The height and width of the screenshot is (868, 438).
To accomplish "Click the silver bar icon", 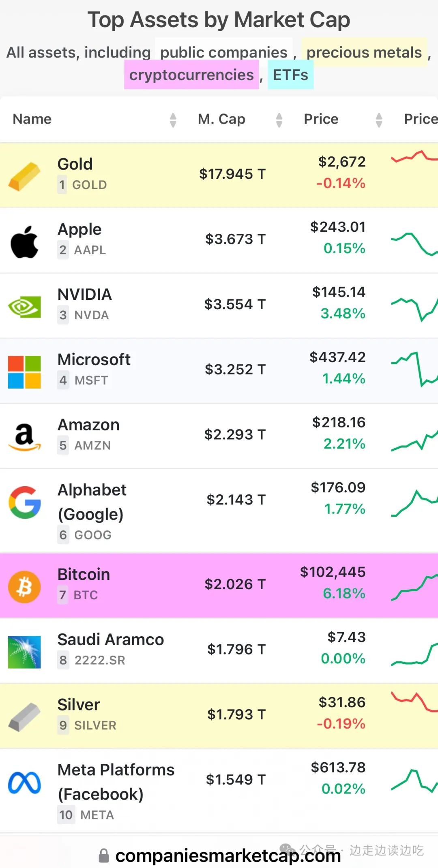I will (x=24, y=717).
